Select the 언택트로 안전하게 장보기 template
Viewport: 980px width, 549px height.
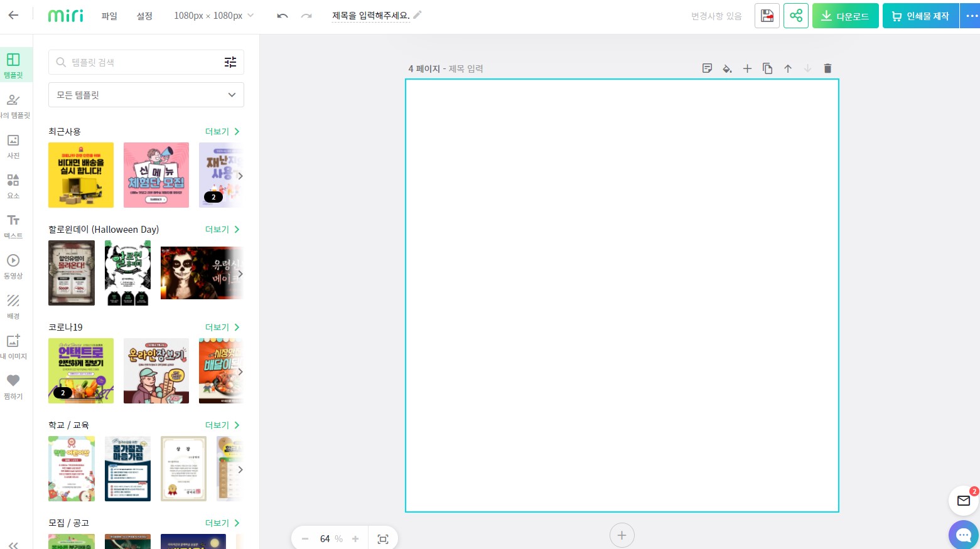pyautogui.click(x=81, y=371)
